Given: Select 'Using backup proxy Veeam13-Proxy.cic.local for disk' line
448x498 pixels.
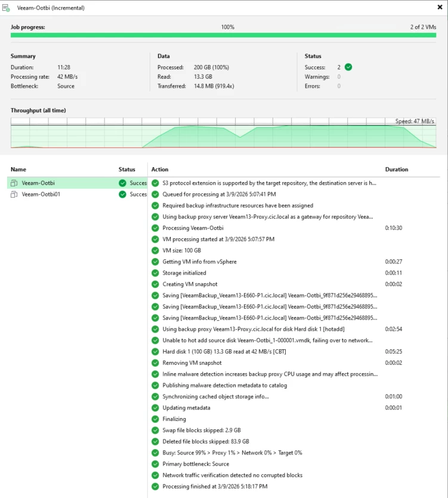Looking at the screenshot, I should (254, 329).
